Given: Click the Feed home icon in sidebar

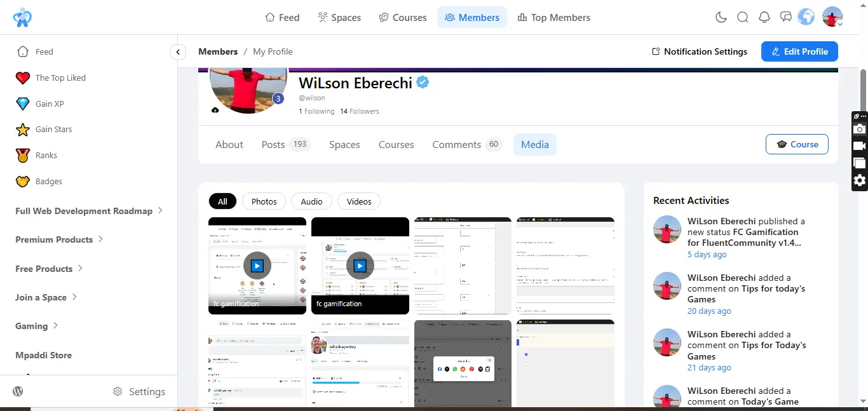Looking at the screenshot, I should click(23, 51).
